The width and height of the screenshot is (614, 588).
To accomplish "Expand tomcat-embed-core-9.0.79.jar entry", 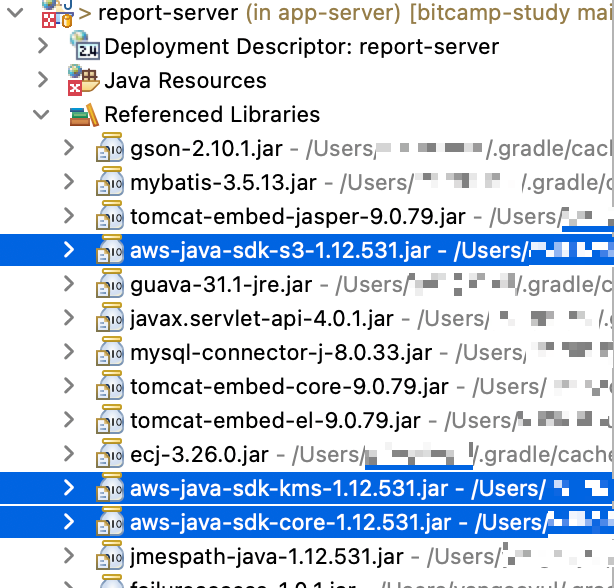I will point(69,386).
